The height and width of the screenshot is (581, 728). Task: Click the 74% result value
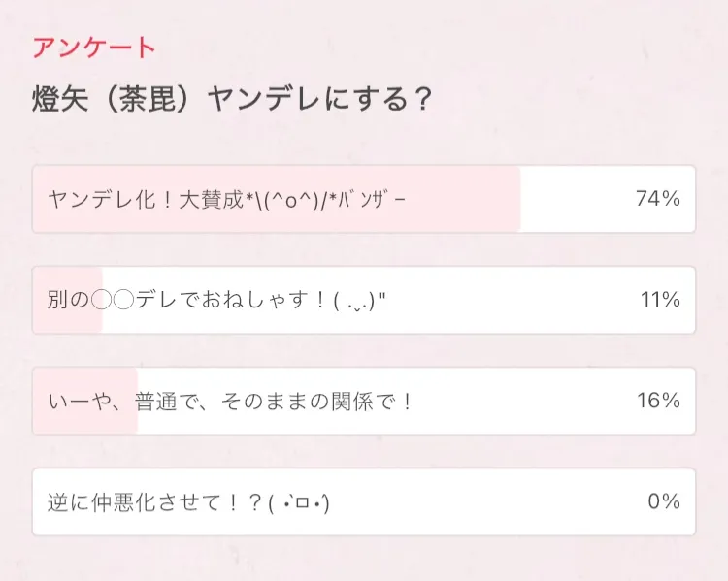tap(657, 199)
